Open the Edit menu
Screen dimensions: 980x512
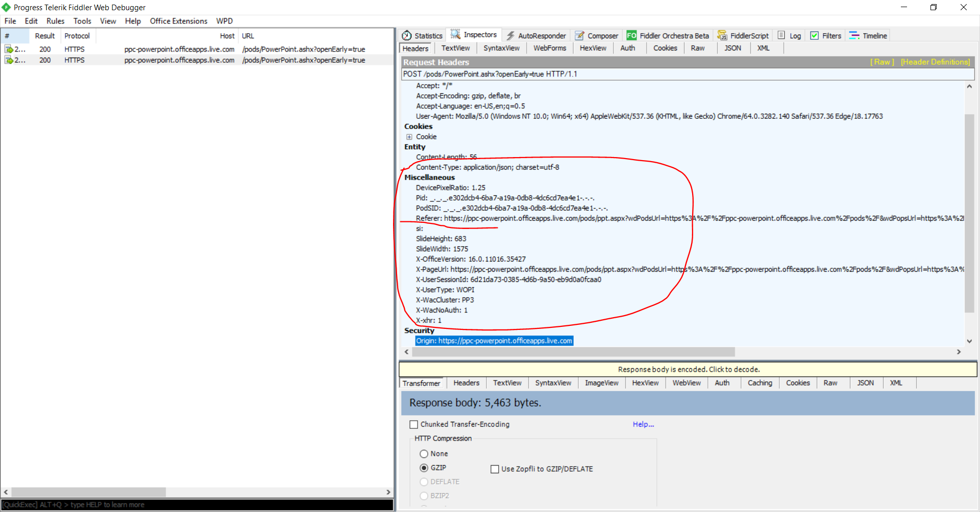pyautogui.click(x=31, y=21)
